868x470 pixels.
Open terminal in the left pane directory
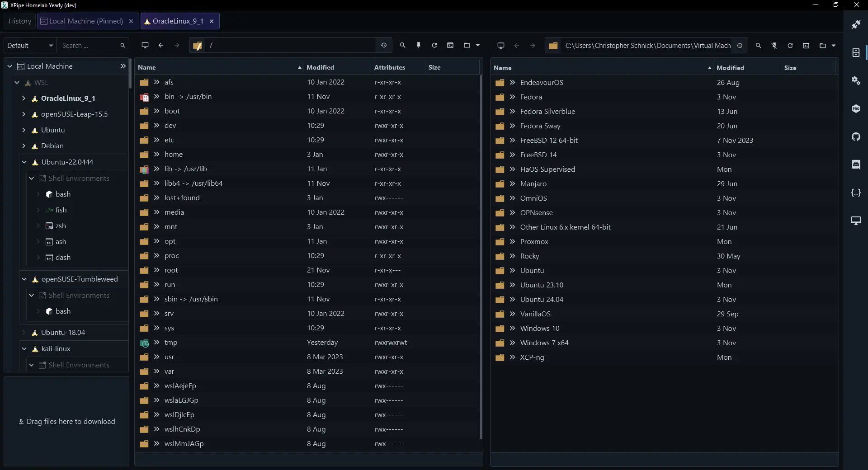coord(450,45)
